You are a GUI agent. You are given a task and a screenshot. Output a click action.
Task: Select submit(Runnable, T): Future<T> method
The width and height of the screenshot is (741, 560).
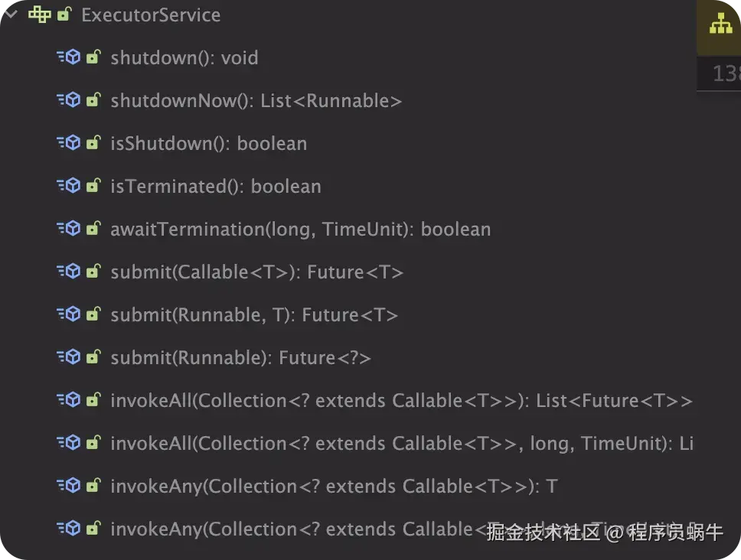point(254,315)
